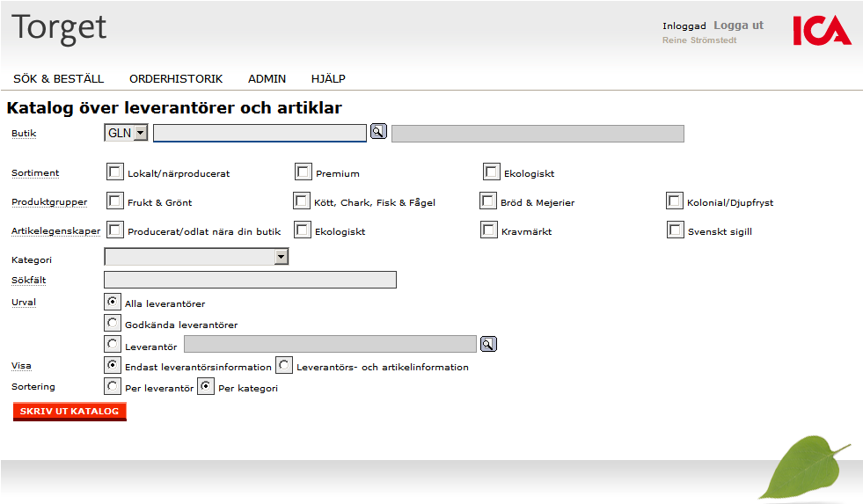Viewport: 863px width, 504px height.
Task: Click into the Butik GLN input field
Action: pyautogui.click(x=260, y=133)
